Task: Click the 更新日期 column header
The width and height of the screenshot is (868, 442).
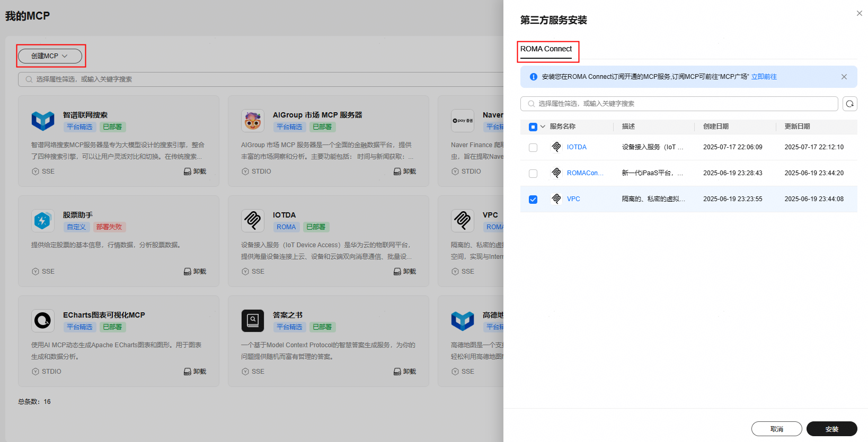Action: click(798, 127)
